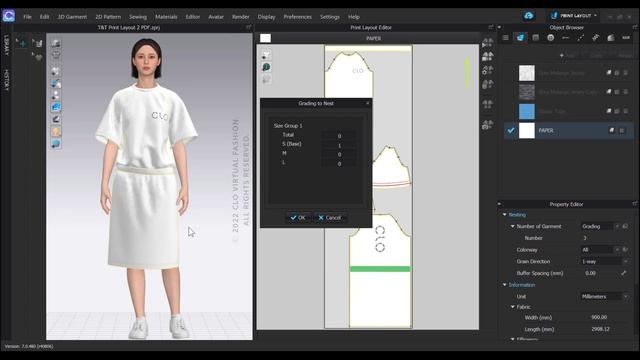The width and height of the screenshot is (640, 360).
Task: Confirm Grading to Nest with OK
Action: pyautogui.click(x=298, y=218)
